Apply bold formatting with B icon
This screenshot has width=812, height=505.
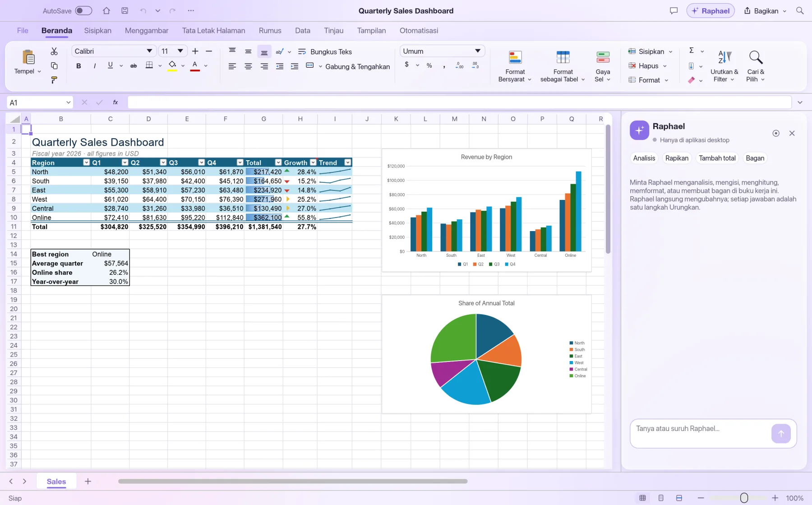(x=78, y=66)
